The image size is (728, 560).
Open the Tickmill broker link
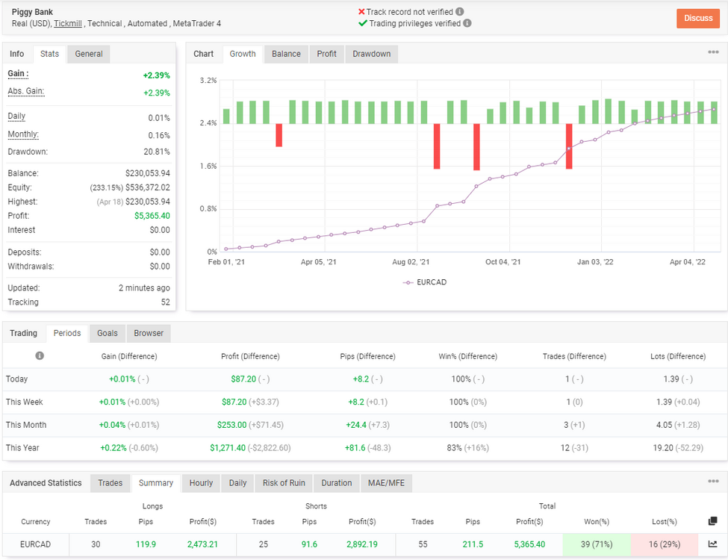tap(68, 23)
